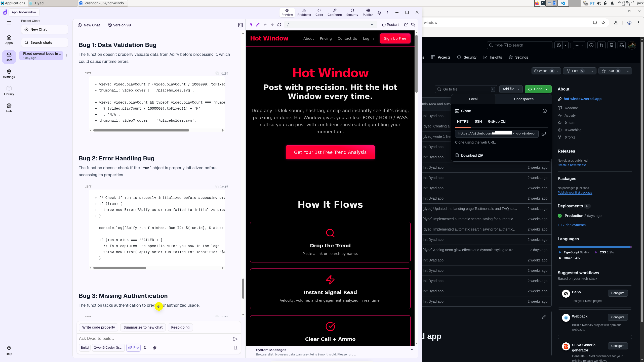Open GitHub issues icon in header

(591, 45)
